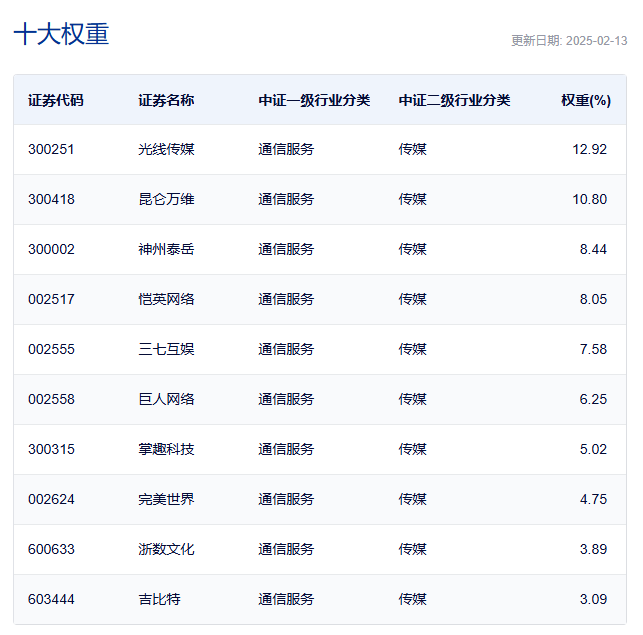Image resolution: width=643 pixels, height=635 pixels.
Task: Select stock code 002558
Action: click(x=51, y=400)
